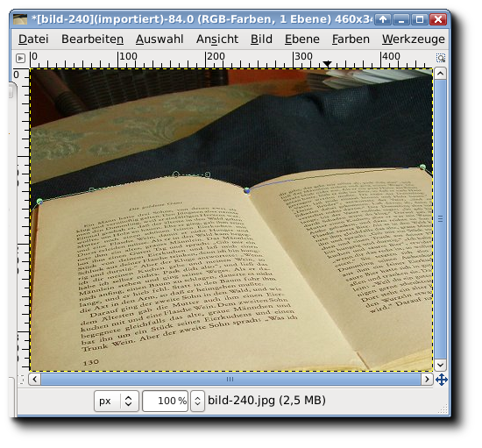The image size is (482, 448).
Task: Click the round path handle above left page
Action: tap(175, 174)
